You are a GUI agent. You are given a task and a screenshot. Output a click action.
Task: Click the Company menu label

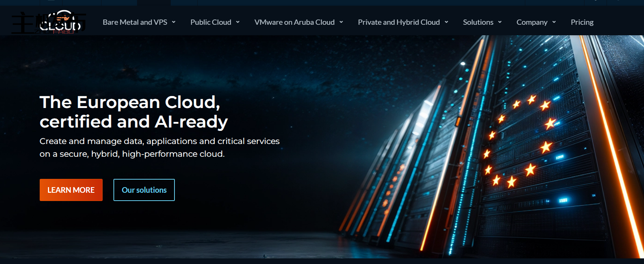tap(532, 22)
